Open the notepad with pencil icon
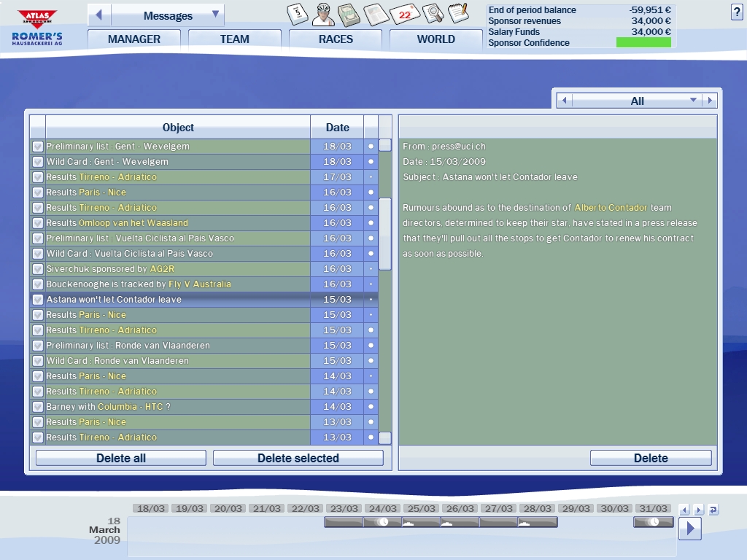 [458, 12]
